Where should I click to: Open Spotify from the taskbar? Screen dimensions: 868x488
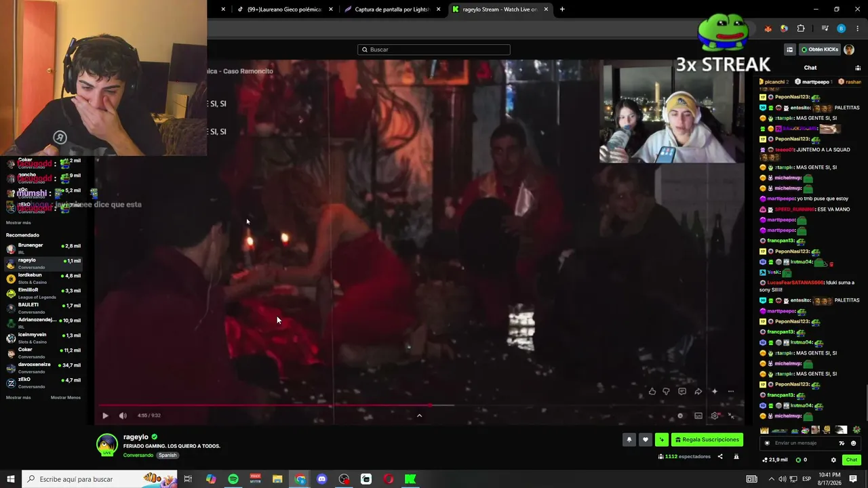point(233,479)
